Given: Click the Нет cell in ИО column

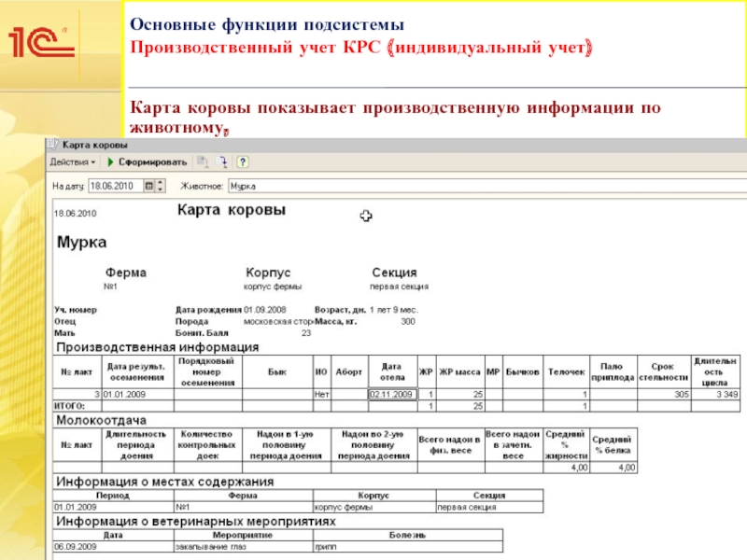Looking at the screenshot, I should 321,394.
